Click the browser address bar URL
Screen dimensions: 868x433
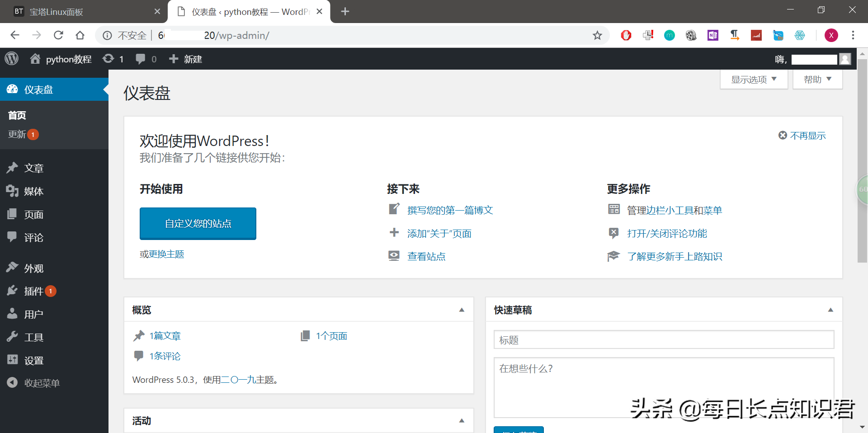click(214, 35)
